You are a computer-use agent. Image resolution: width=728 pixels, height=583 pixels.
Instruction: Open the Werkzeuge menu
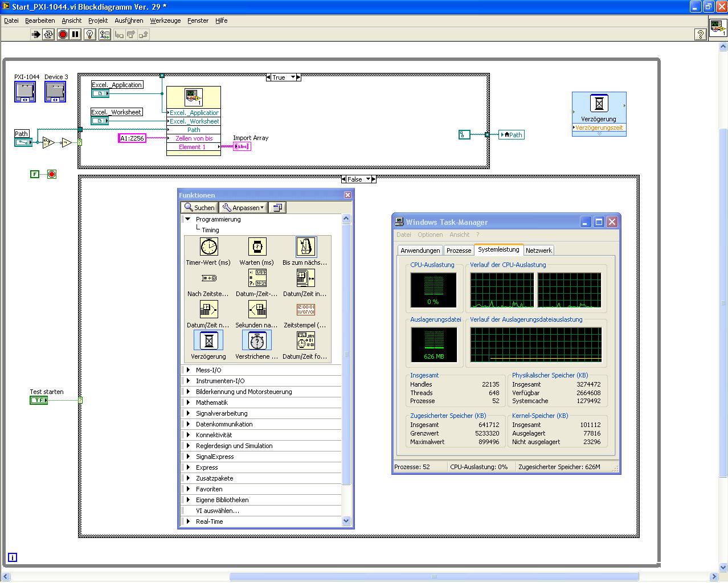pos(165,20)
